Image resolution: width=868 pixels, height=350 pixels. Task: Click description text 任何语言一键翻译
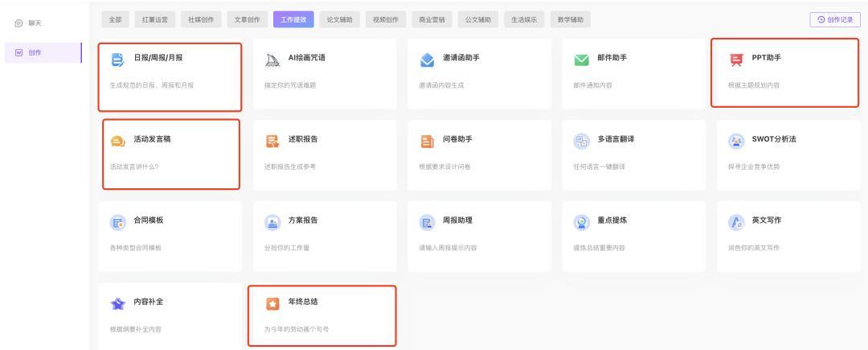pos(600,167)
